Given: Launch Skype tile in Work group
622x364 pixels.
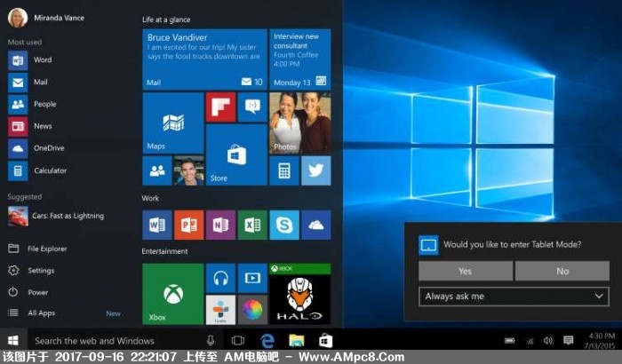Looking at the screenshot, I should 284,225.
